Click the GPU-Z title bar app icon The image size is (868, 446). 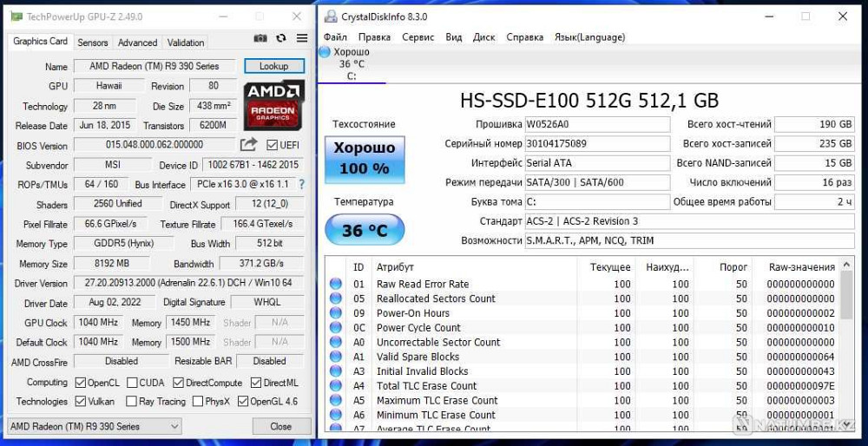pos(16,16)
